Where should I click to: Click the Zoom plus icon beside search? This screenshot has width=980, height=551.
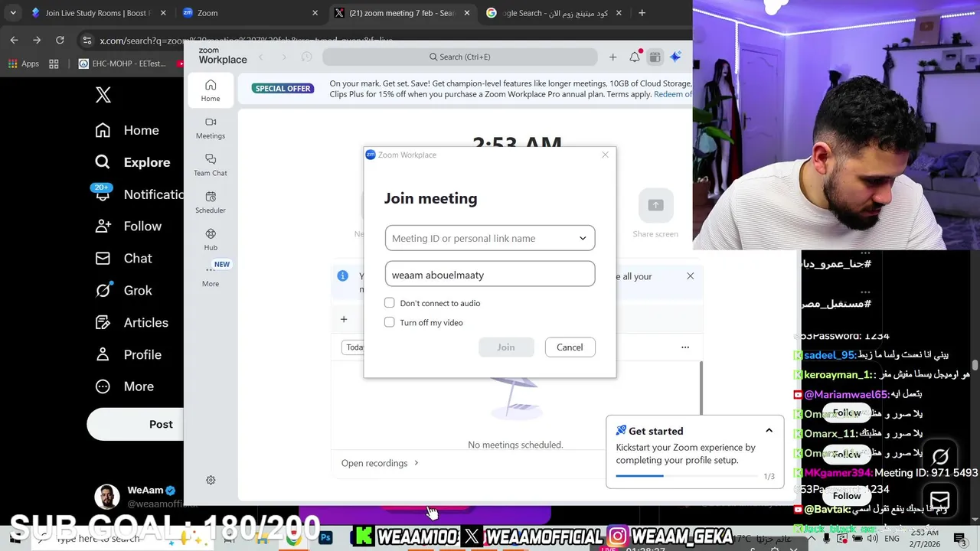coord(612,57)
